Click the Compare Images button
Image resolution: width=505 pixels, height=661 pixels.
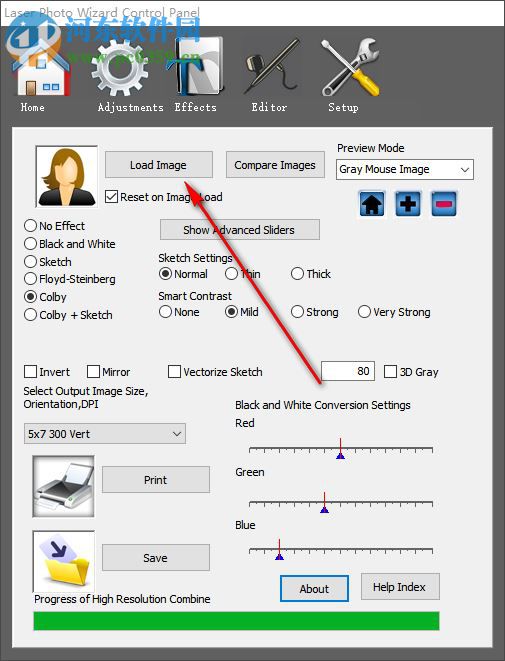click(x=275, y=165)
